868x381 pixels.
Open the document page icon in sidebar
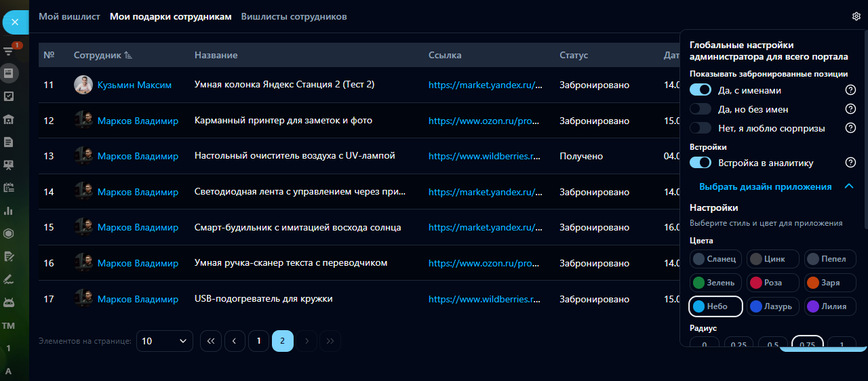(x=9, y=142)
